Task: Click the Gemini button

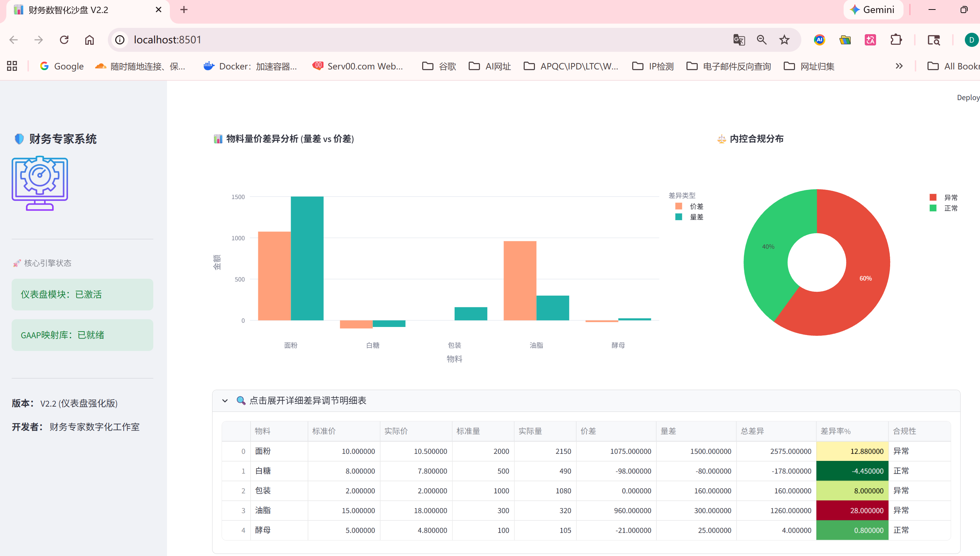Action: [x=873, y=10]
